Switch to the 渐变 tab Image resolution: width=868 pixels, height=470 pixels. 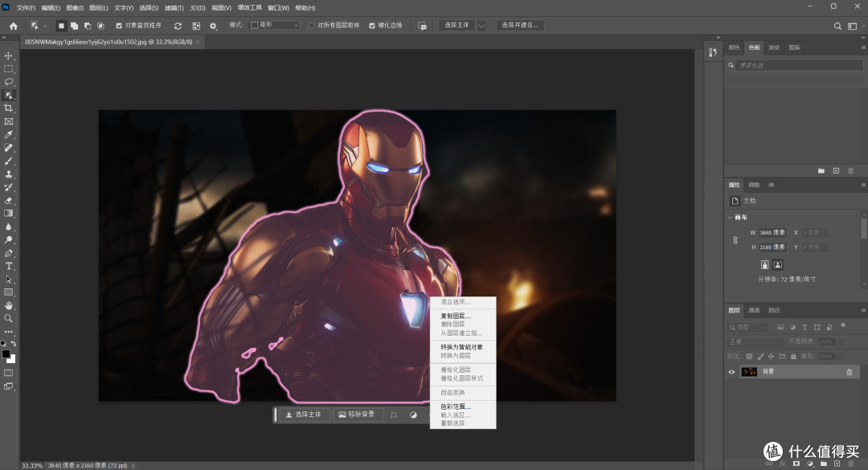click(774, 47)
